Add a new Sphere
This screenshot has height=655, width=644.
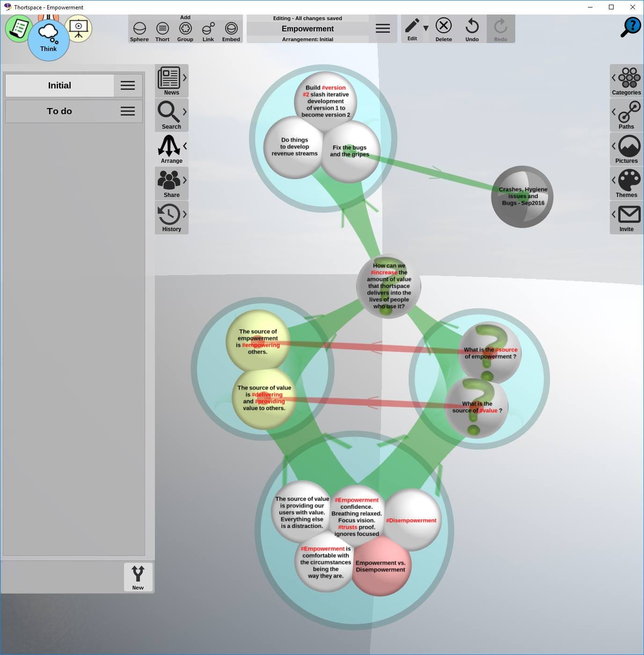(139, 32)
